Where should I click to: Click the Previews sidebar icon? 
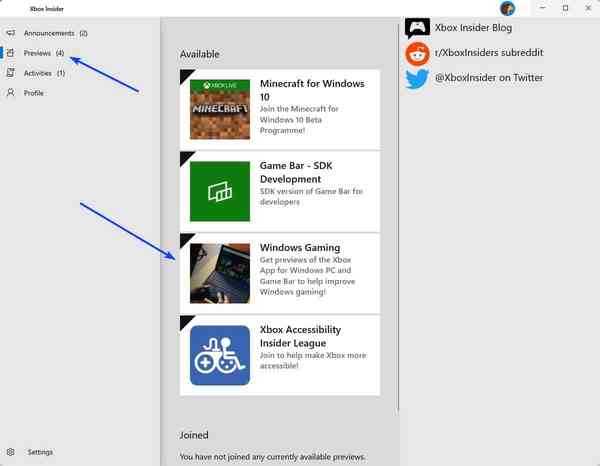click(x=11, y=53)
